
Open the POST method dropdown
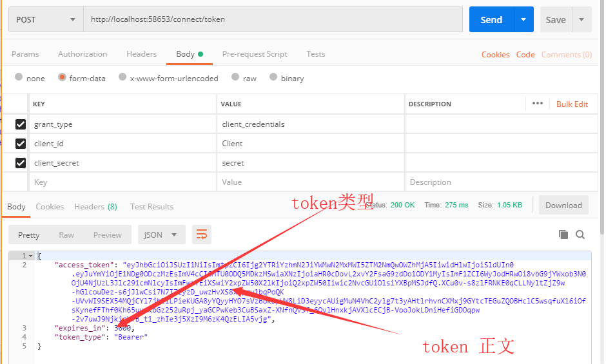(x=46, y=20)
